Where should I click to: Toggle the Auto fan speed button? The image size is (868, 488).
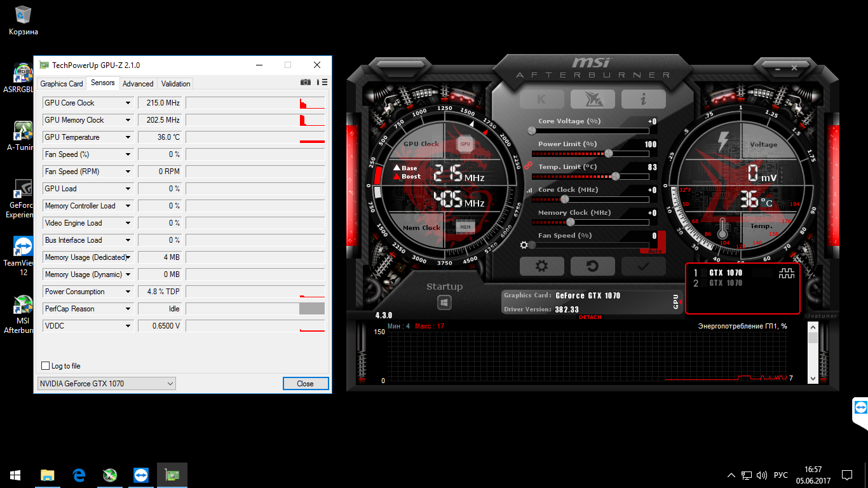click(x=654, y=251)
